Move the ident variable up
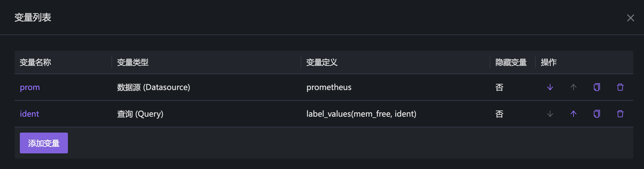The width and height of the screenshot is (644, 169). pyautogui.click(x=573, y=114)
